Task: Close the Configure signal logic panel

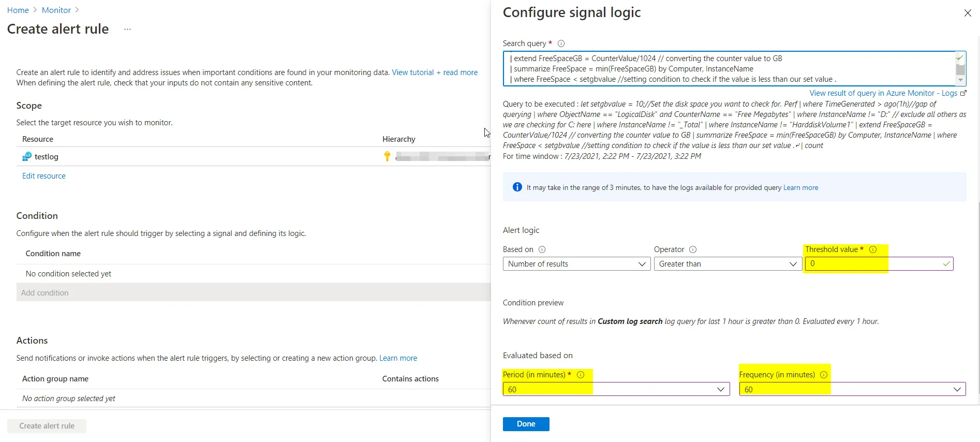Action: 968,13
